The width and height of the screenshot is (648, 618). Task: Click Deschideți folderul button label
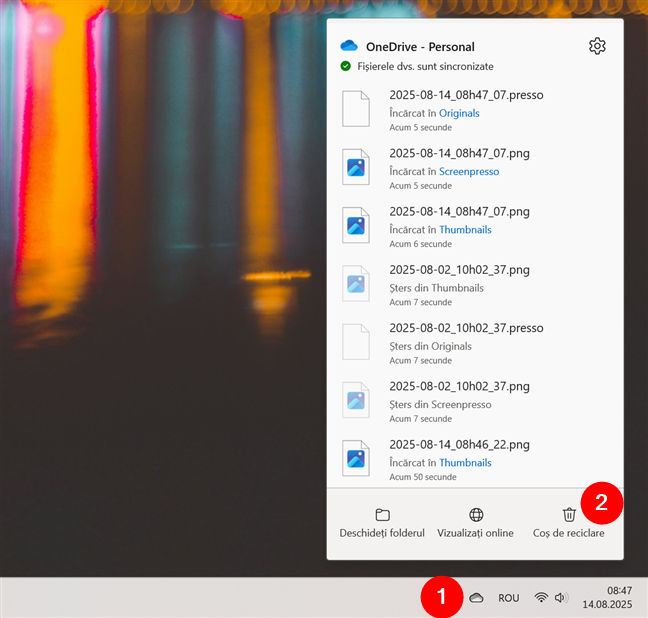click(x=382, y=533)
